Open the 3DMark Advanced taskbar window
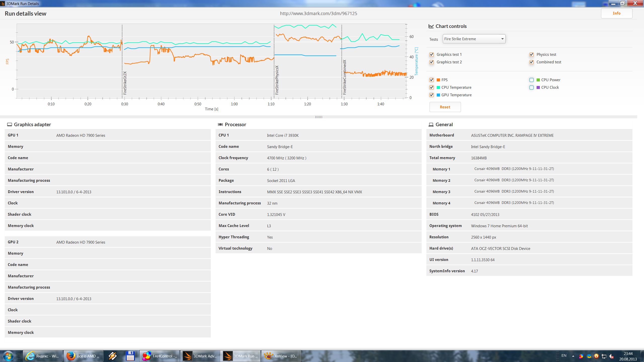This screenshot has height=362, width=644. point(200,356)
